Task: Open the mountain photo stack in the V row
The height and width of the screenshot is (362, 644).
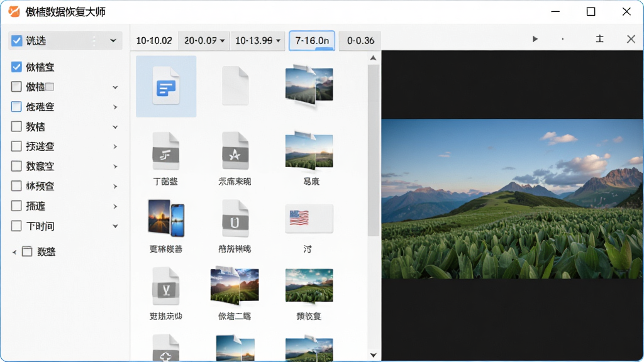Action: (x=235, y=286)
